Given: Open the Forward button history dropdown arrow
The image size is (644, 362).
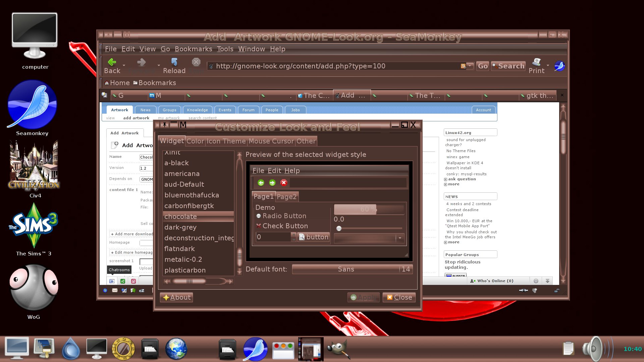Looking at the screenshot, I should (159, 65).
